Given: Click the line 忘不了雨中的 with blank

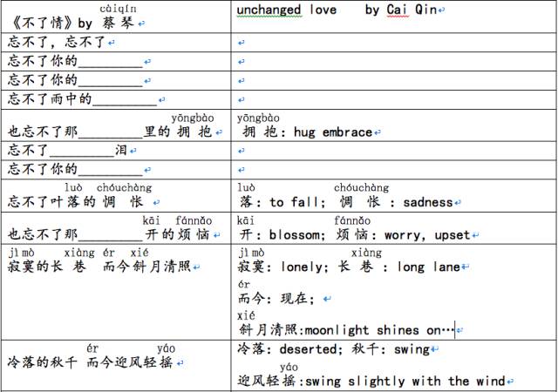Looking at the screenshot, I should coord(82,99).
